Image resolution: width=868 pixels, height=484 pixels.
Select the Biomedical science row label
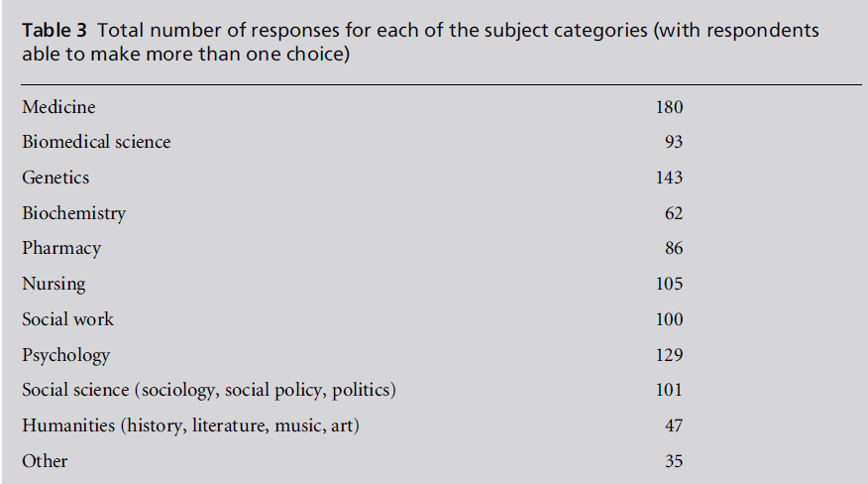[x=96, y=142]
